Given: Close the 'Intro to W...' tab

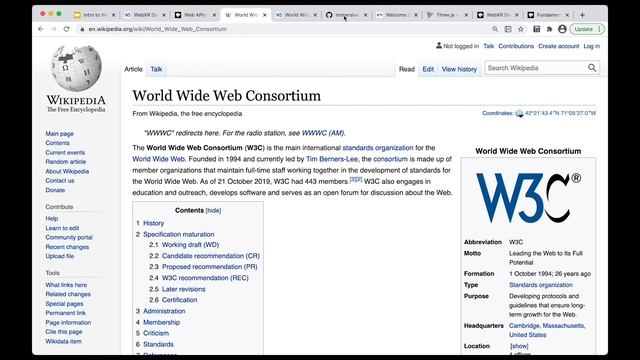Looking at the screenshot, I should coord(113,15).
